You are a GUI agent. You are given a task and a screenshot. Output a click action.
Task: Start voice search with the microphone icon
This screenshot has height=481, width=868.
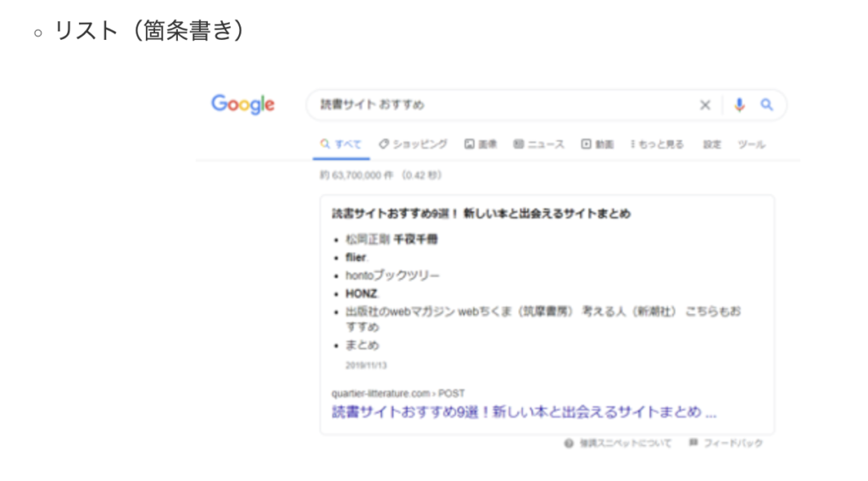click(739, 104)
